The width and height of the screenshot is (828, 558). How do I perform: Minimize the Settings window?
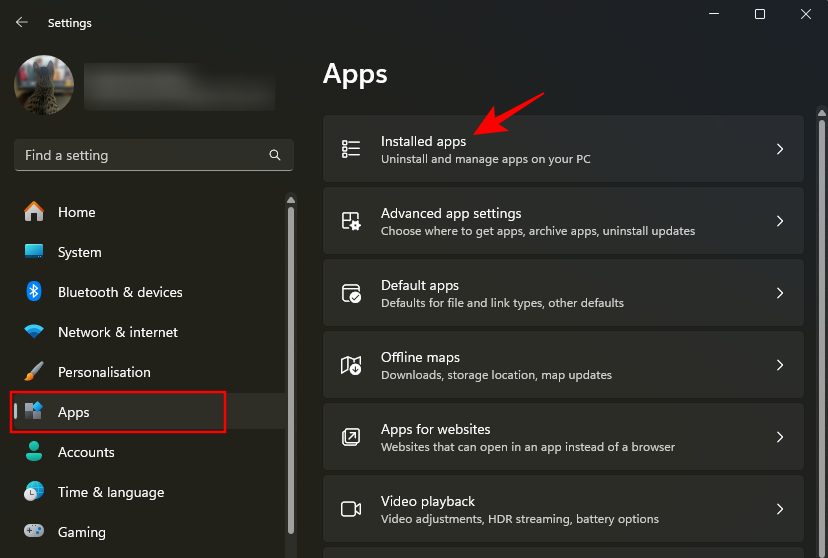pyautogui.click(x=714, y=14)
